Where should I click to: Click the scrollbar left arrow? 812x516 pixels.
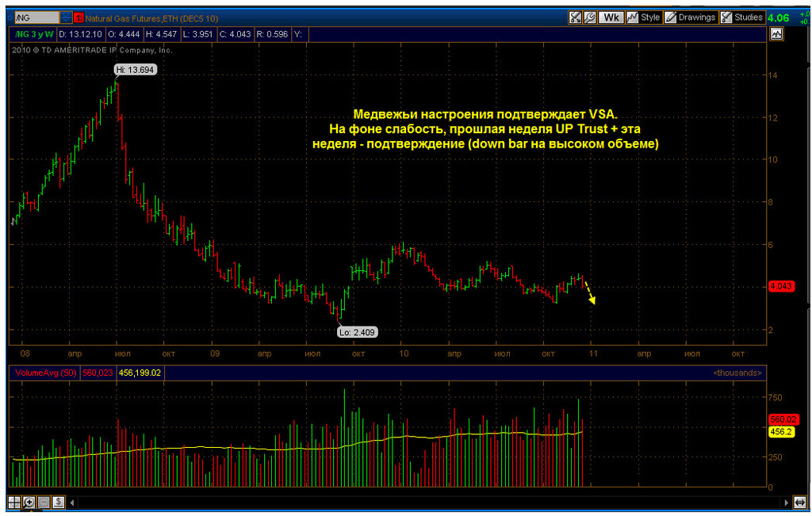(x=72, y=502)
